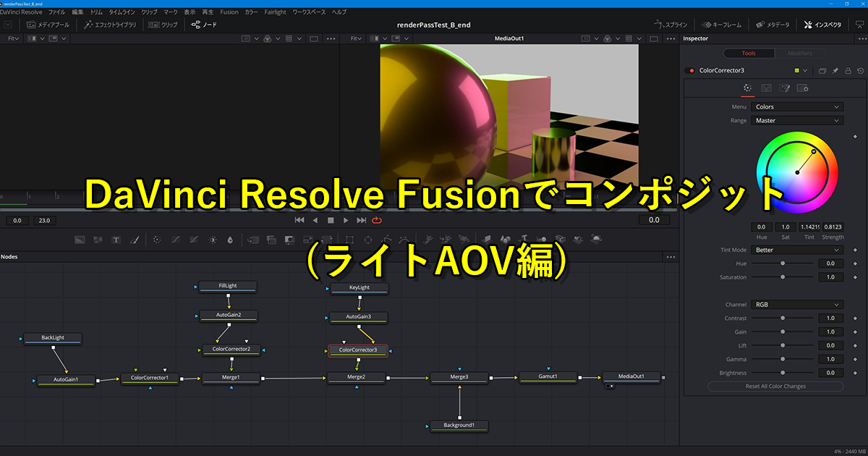Jump to the first frame
This screenshot has width=868, height=456.
pos(299,220)
